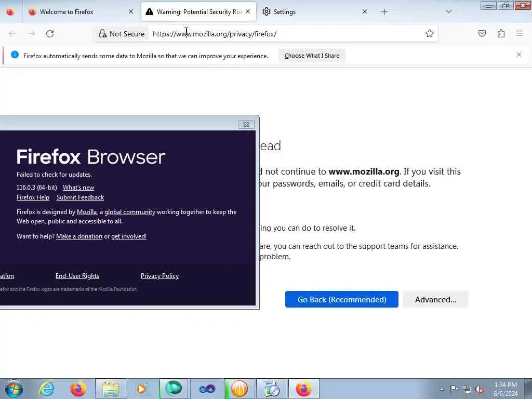The width and height of the screenshot is (532, 399).
Task: Click the Not Secure lock indicator
Action: tap(122, 34)
